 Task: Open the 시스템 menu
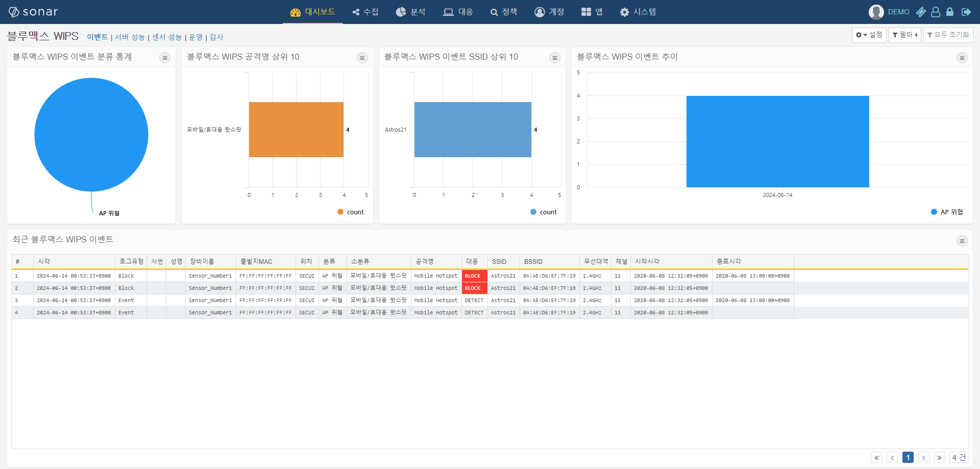[638, 12]
